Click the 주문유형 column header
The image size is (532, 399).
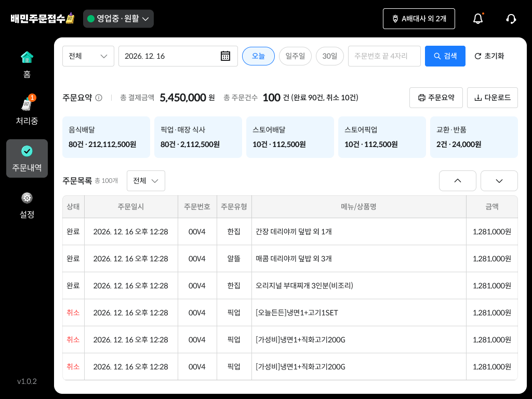pos(234,207)
